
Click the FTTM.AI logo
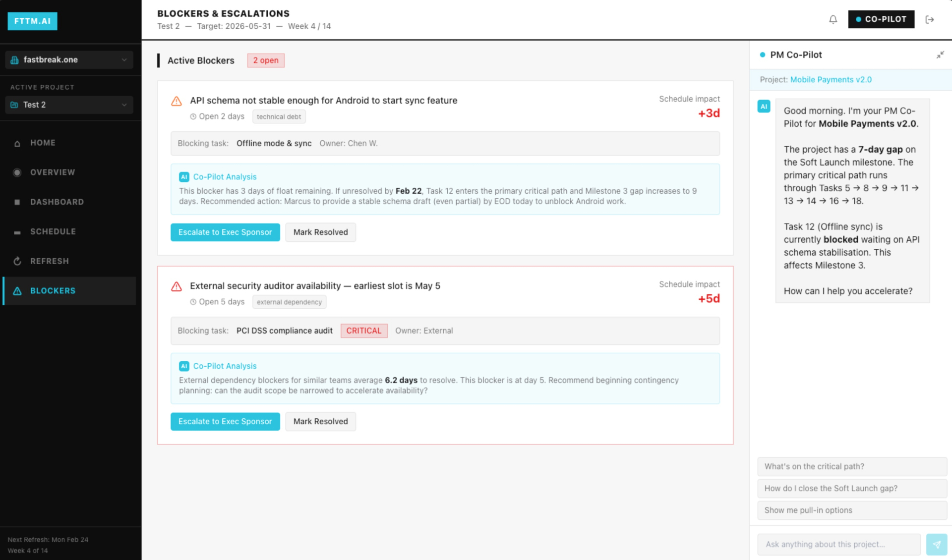tap(32, 21)
